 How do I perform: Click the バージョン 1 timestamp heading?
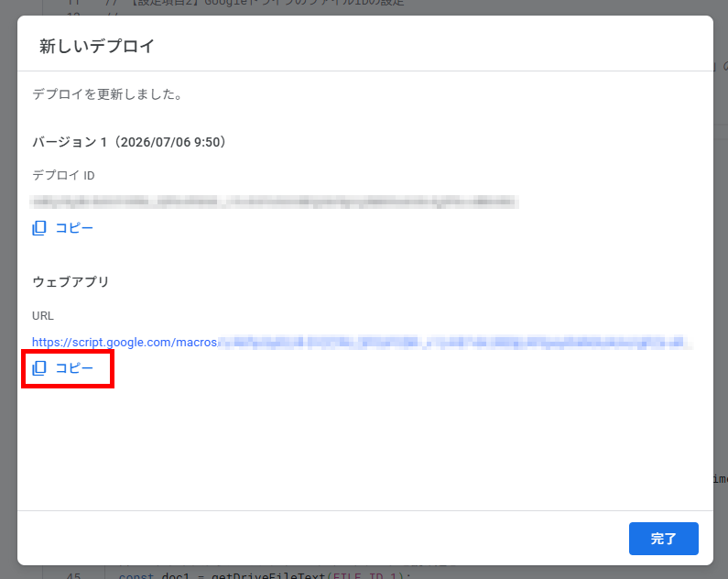pyautogui.click(x=129, y=142)
